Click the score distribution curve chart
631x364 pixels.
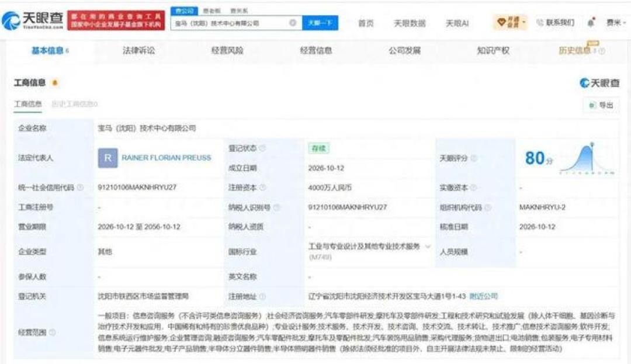(587, 158)
